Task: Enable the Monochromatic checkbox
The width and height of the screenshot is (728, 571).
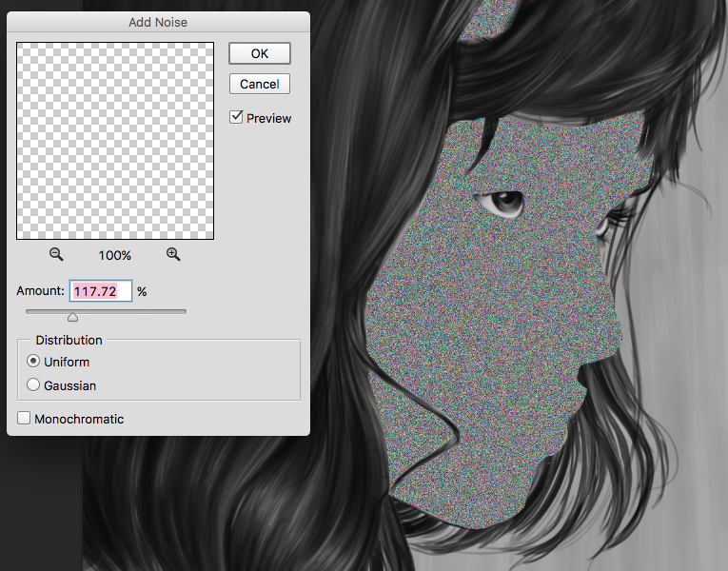Action: pyautogui.click(x=24, y=418)
